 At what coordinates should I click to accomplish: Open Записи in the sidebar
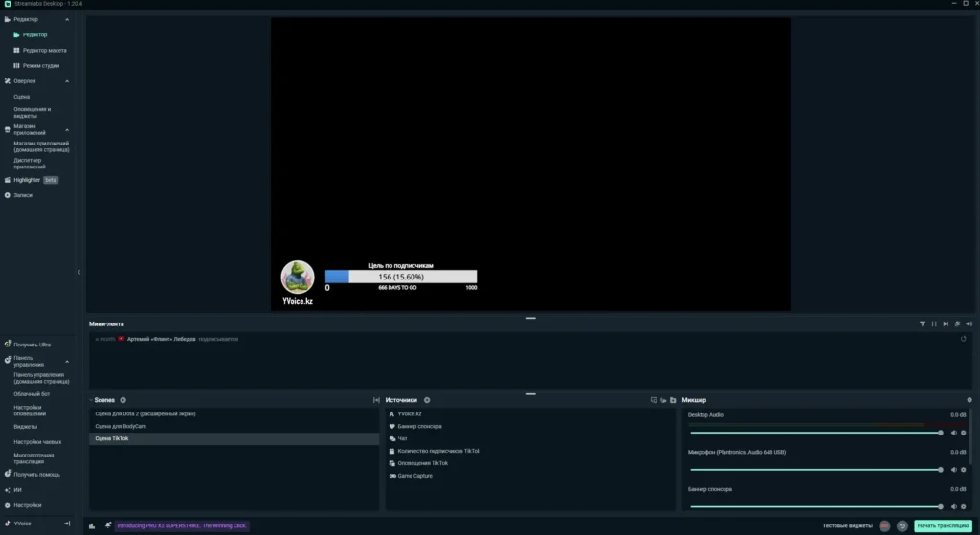(23, 195)
